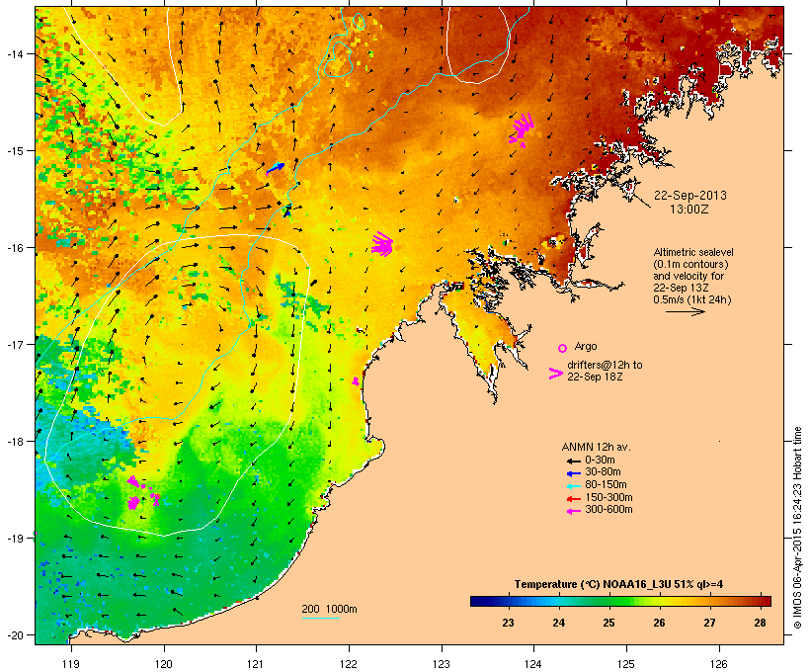Click the 80-150m depth label
The height and width of the screenshot is (672, 810).
tap(606, 485)
